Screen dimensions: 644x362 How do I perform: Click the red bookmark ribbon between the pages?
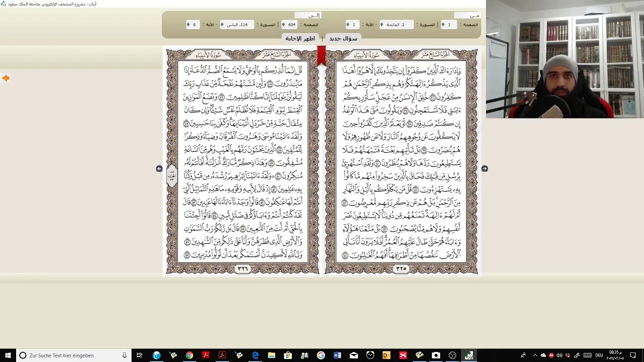pos(321,56)
